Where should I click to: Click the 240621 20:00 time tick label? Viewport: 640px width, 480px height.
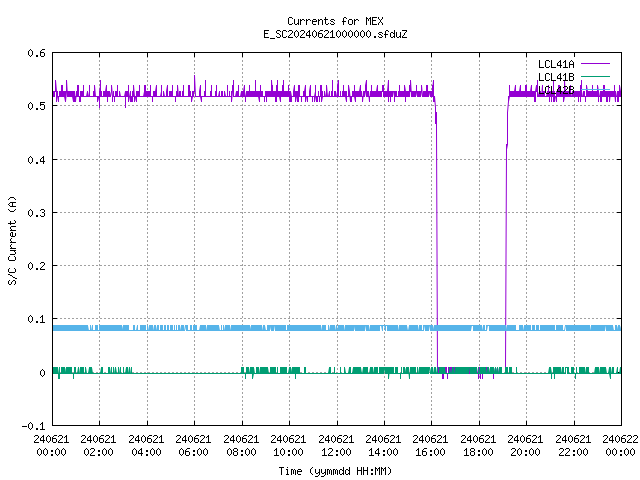(525, 446)
